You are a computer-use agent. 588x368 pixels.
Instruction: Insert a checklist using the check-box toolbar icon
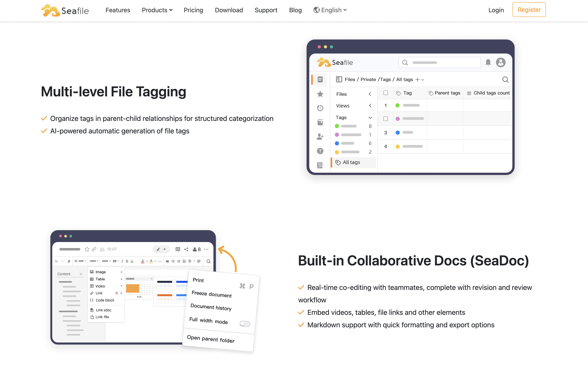[x=184, y=261]
